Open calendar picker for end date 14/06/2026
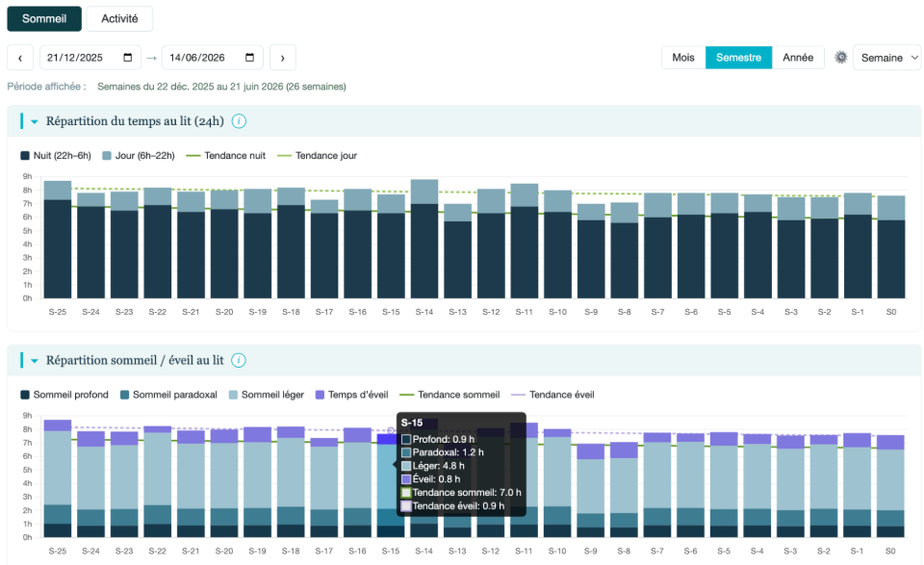 250,58
